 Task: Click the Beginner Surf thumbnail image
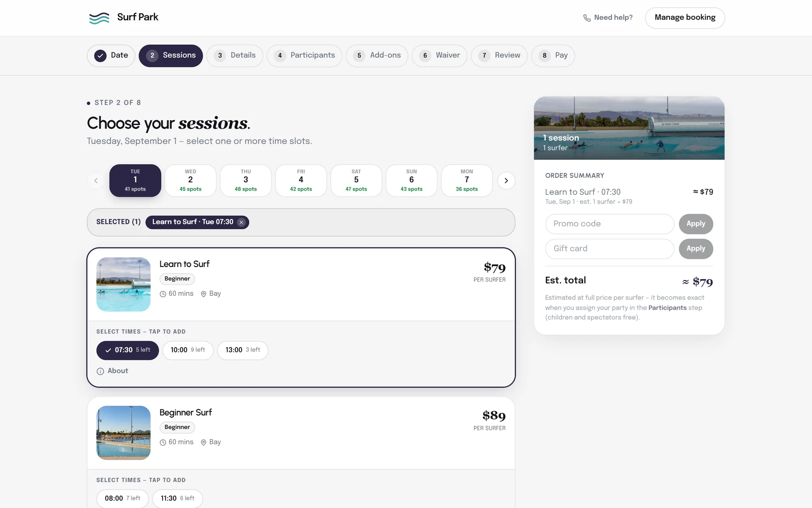pyautogui.click(x=123, y=433)
